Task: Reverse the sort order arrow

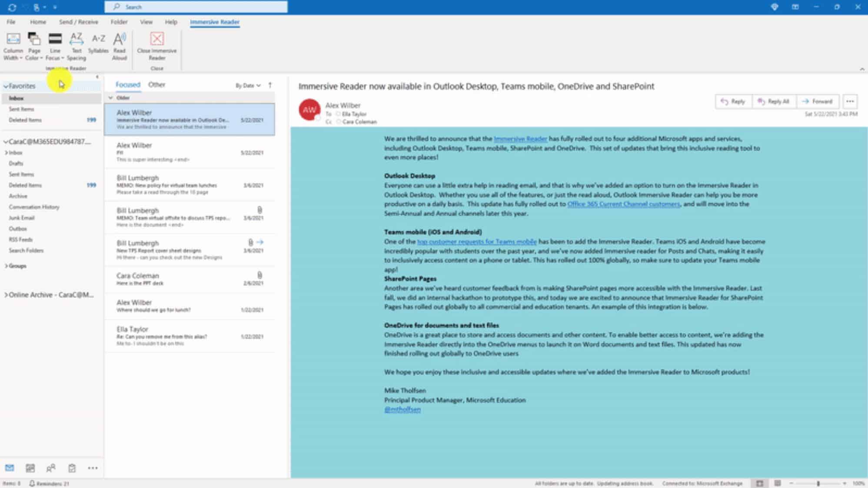Action: click(x=270, y=85)
